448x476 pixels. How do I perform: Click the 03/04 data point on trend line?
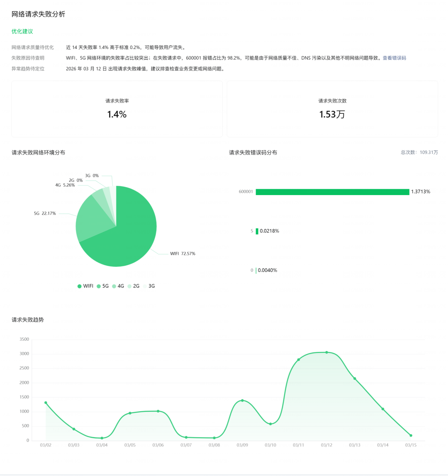(102, 438)
